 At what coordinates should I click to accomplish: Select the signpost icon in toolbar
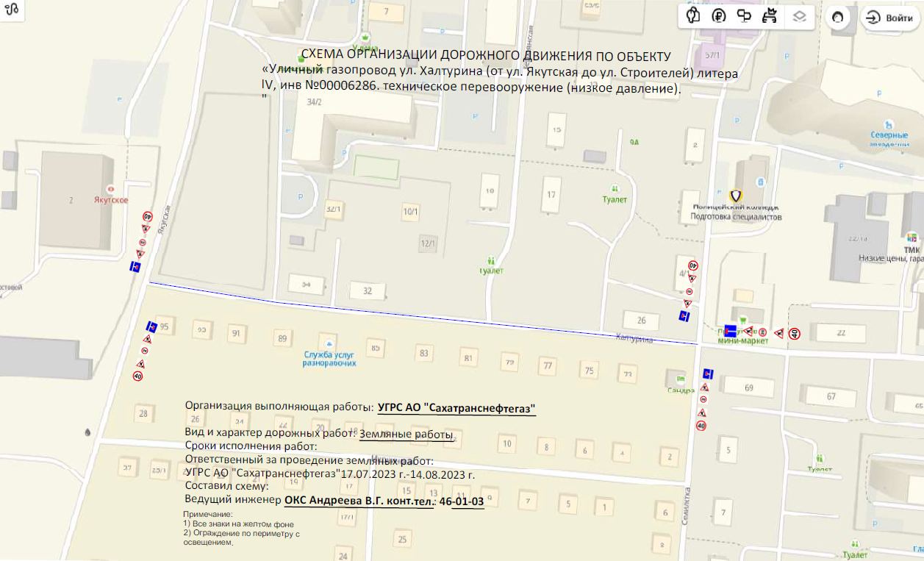coord(744,16)
